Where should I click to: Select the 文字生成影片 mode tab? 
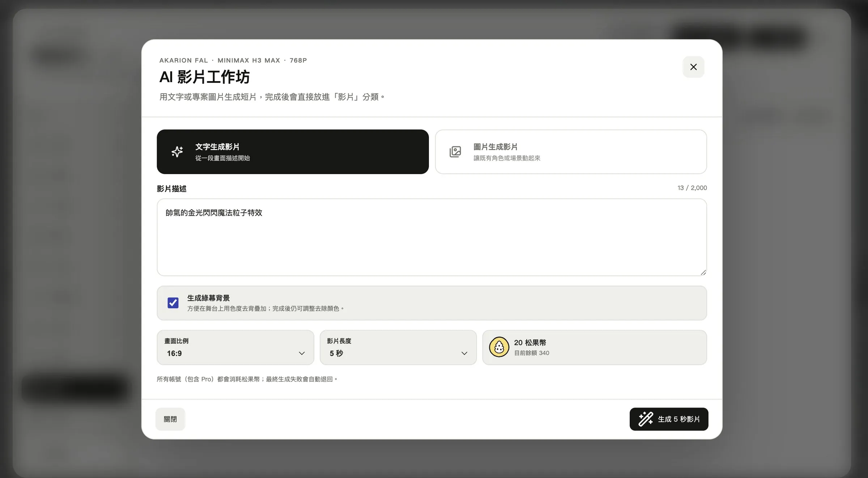click(293, 152)
